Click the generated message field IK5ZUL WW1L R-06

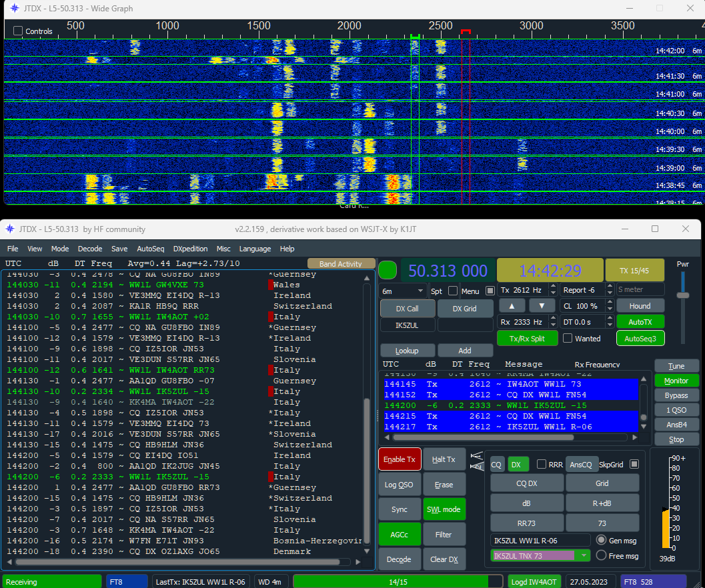(540, 541)
